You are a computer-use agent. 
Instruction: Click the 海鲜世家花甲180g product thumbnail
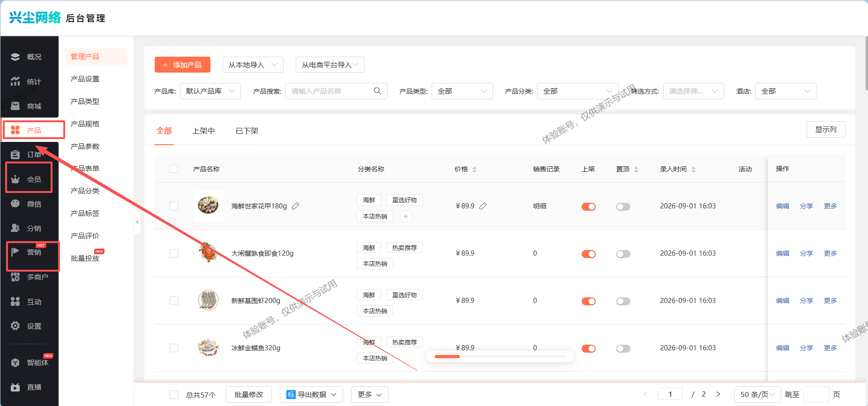(x=208, y=206)
